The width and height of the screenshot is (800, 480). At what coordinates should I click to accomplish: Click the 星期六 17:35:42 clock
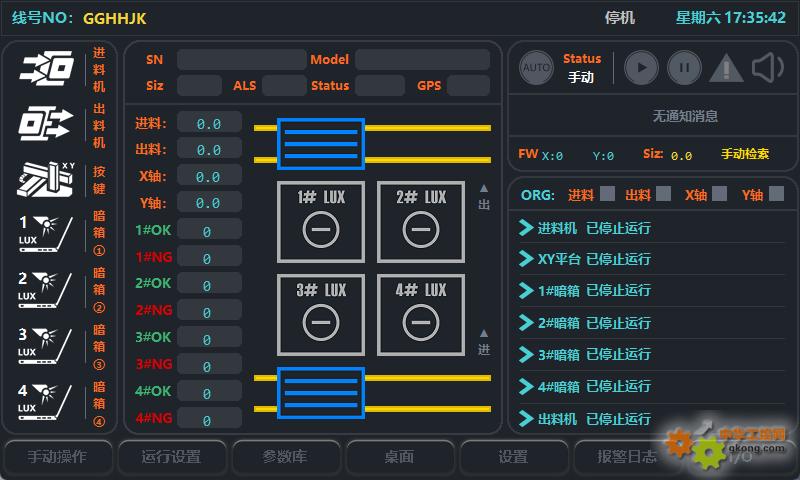coord(731,18)
